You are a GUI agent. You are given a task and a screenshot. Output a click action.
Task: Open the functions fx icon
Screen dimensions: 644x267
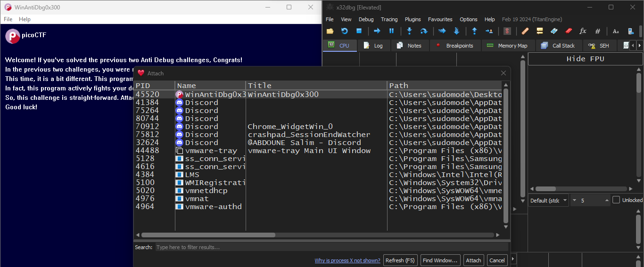[x=583, y=31]
